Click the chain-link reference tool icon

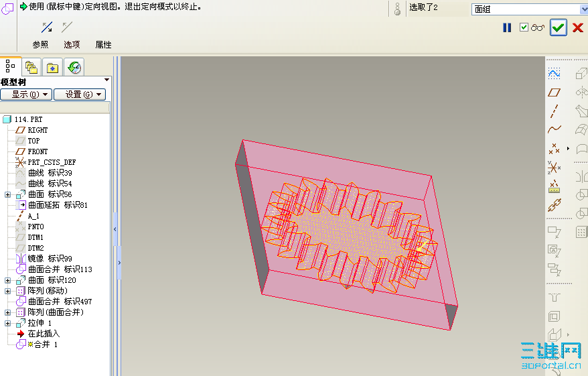pyautogui.click(x=554, y=205)
